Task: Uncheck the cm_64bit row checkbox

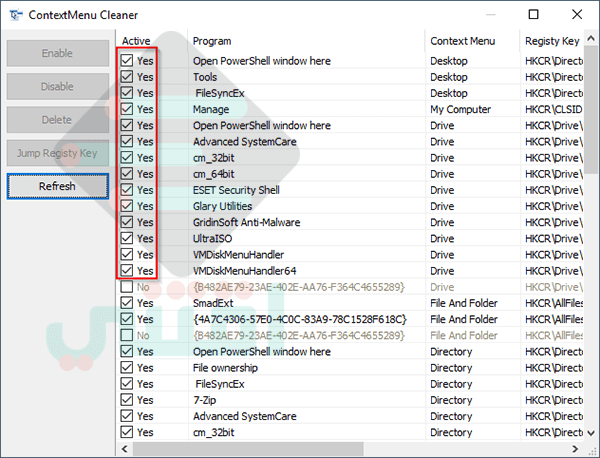Action: click(127, 174)
